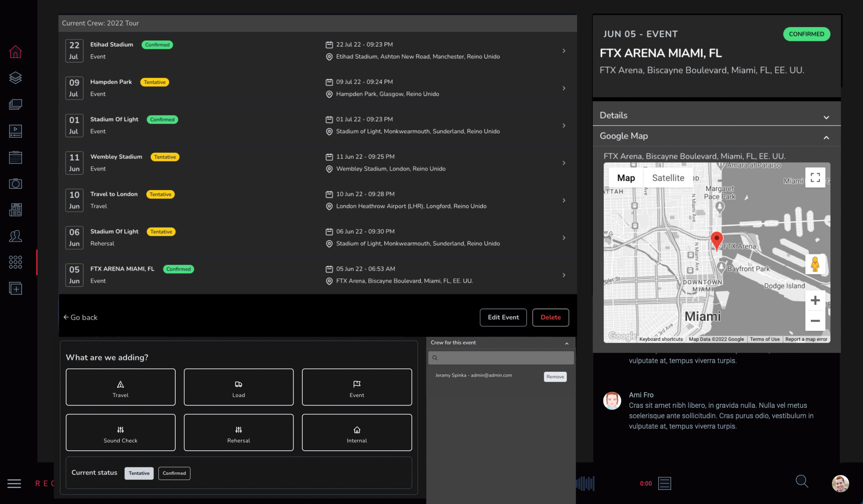The width and height of the screenshot is (863, 504).
Task: Open the home icon in sidebar
Action: 15,52
